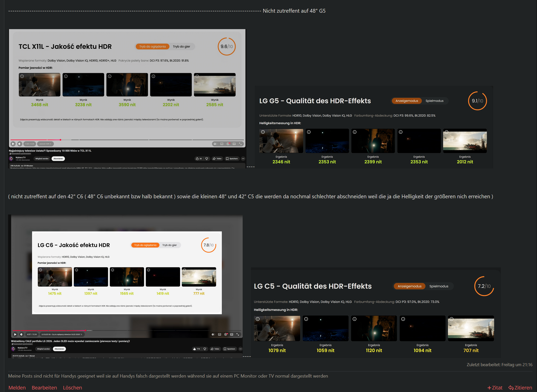Open info icon on TCL 3590 nit thumbnail
Viewport: 537px width, 392px height.
point(110,76)
